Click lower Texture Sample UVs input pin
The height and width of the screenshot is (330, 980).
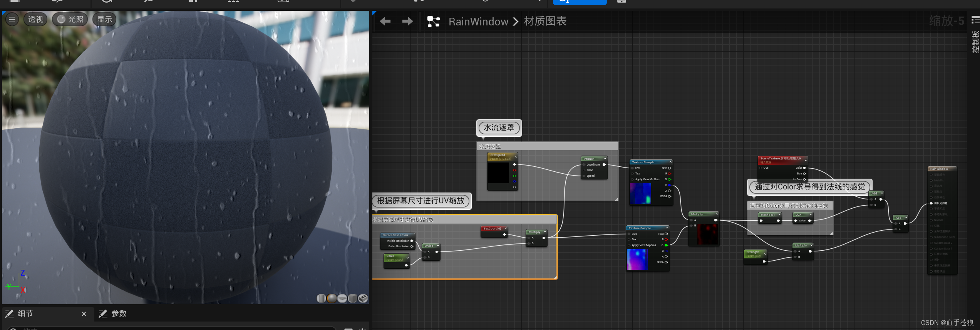(x=629, y=234)
